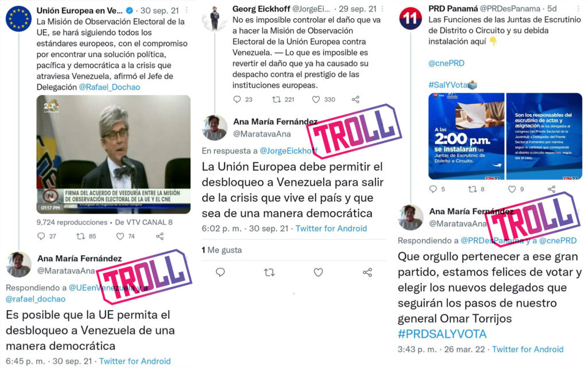Open more options on Georg Eickhoff tweet
Image resolution: width=588 pixels, height=367 pixels.
(x=382, y=9)
